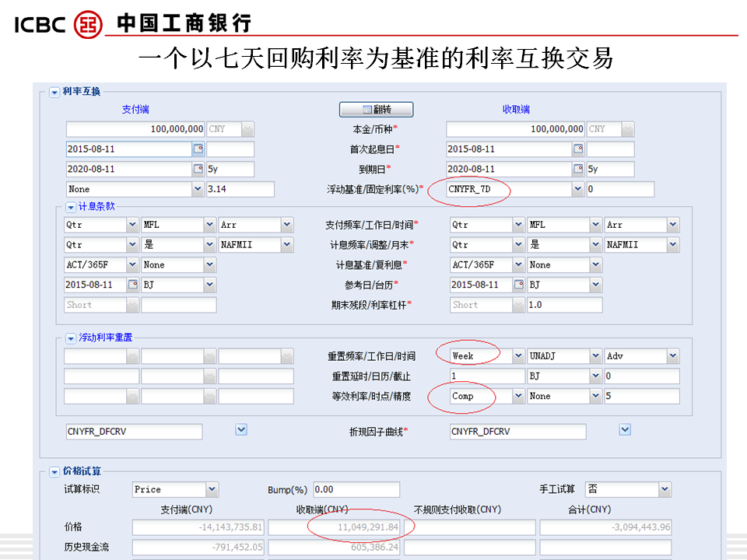The width and height of the screenshot is (747, 560).
Task: Open calendar for pay-side start date 2015-08-11
Action: pyautogui.click(x=198, y=149)
